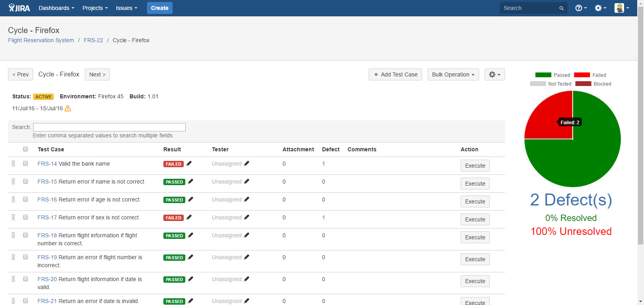
Task: Open the Dashboards menu
Action: [56, 8]
